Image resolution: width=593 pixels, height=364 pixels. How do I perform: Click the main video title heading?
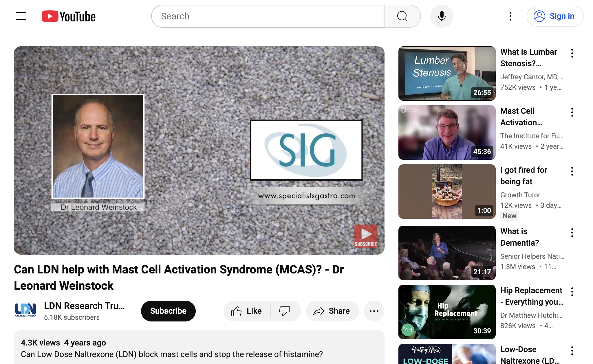point(179,277)
